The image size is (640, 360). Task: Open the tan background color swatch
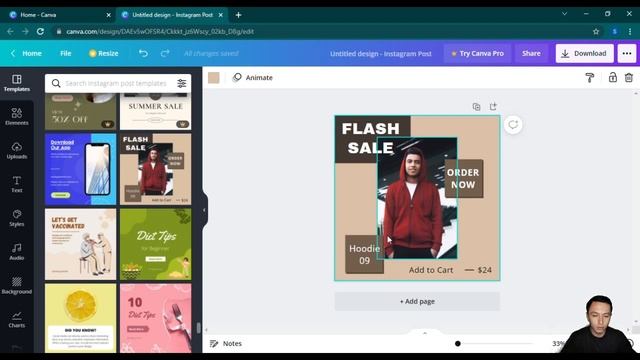(213, 78)
